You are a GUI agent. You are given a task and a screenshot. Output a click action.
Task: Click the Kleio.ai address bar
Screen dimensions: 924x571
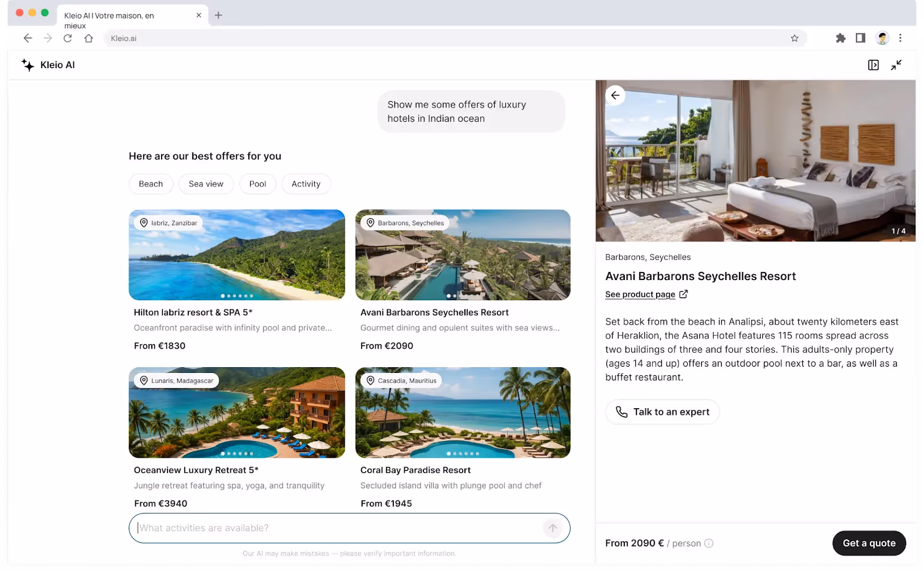[x=455, y=38]
